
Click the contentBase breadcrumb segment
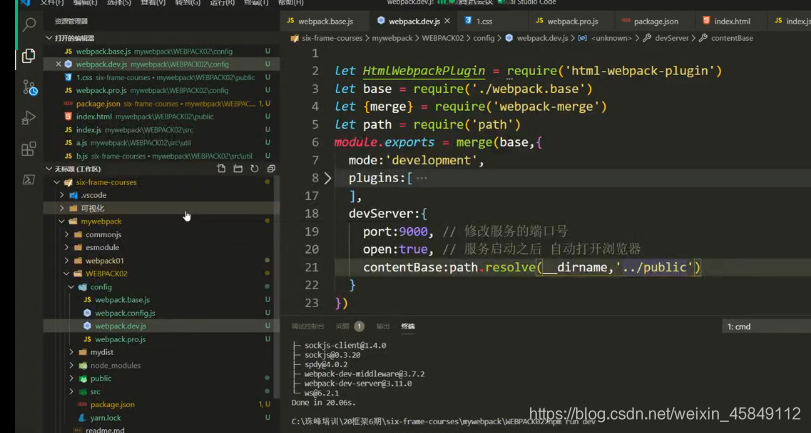click(731, 38)
